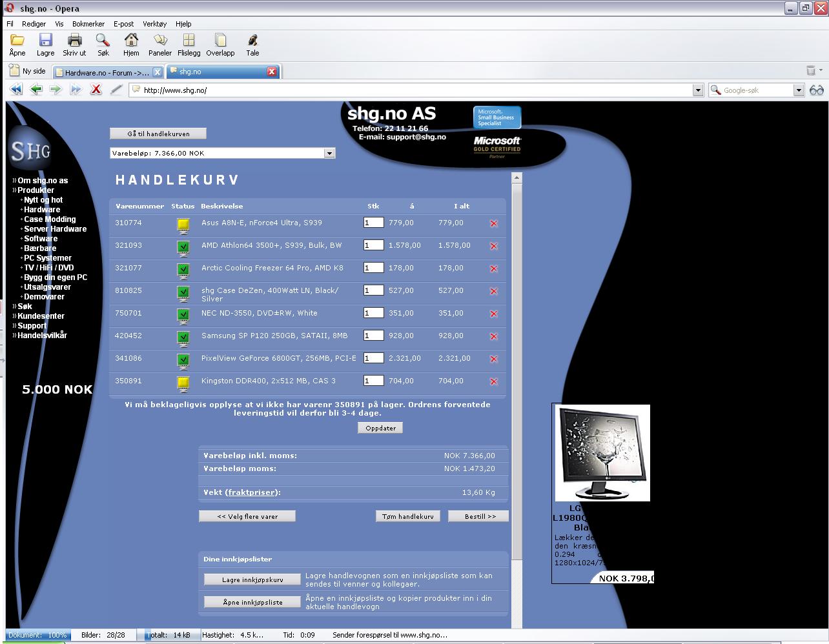Click the Oppdater button
Viewport: 829px width, 644px height.
(380, 428)
